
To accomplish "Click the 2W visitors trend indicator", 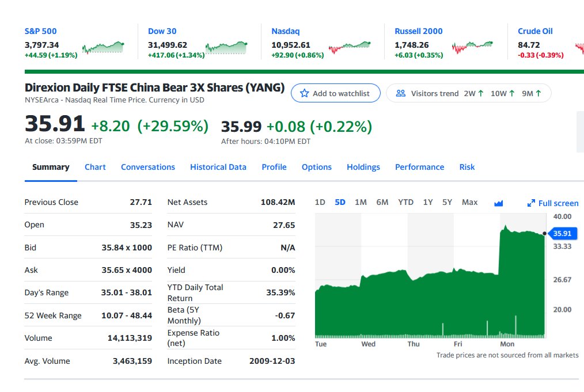I will (474, 93).
